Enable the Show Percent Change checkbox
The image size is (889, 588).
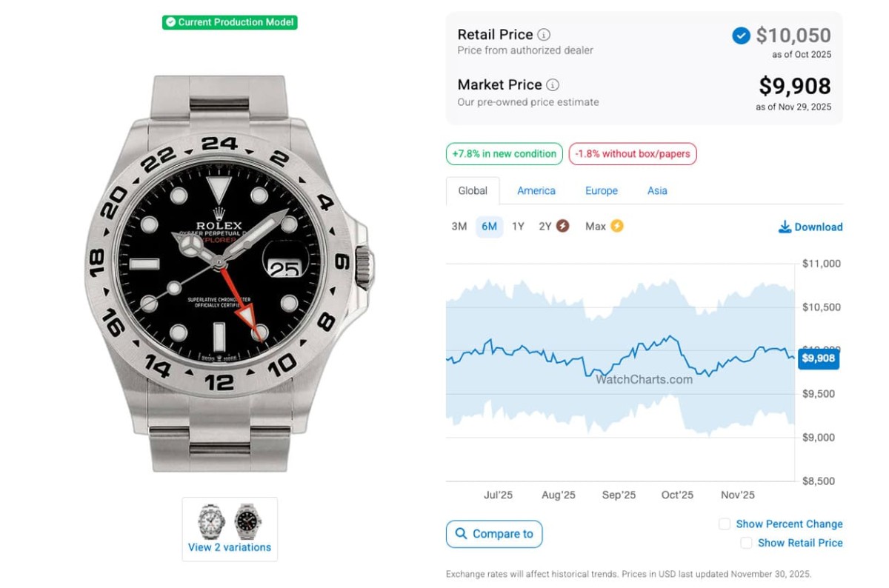tap(725, 524)
